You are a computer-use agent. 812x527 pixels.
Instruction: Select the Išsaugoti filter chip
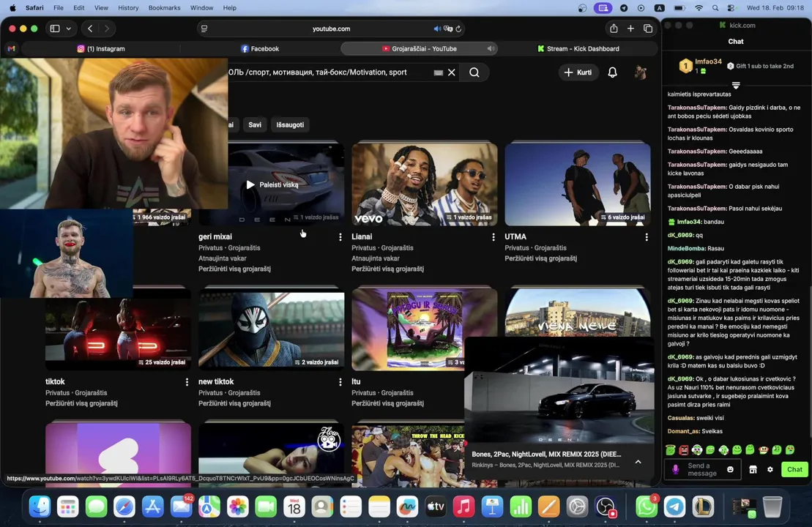pos(290,124)
